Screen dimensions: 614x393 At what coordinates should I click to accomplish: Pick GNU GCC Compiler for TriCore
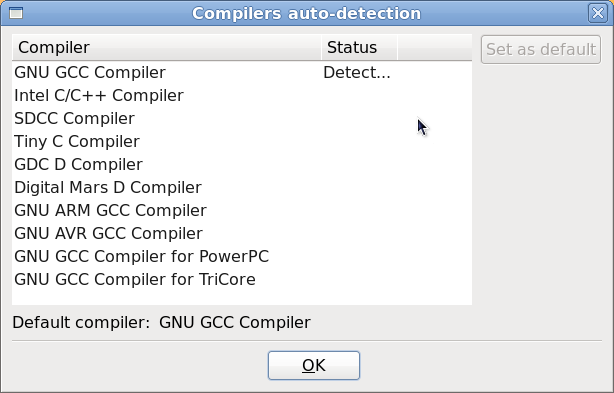point(242,279)
